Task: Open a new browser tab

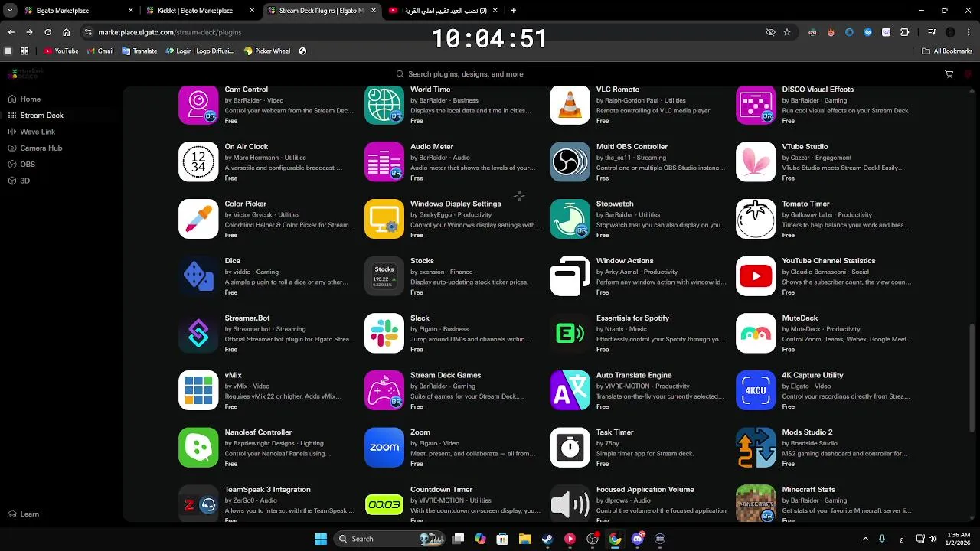Action: [x=513, y=11]
